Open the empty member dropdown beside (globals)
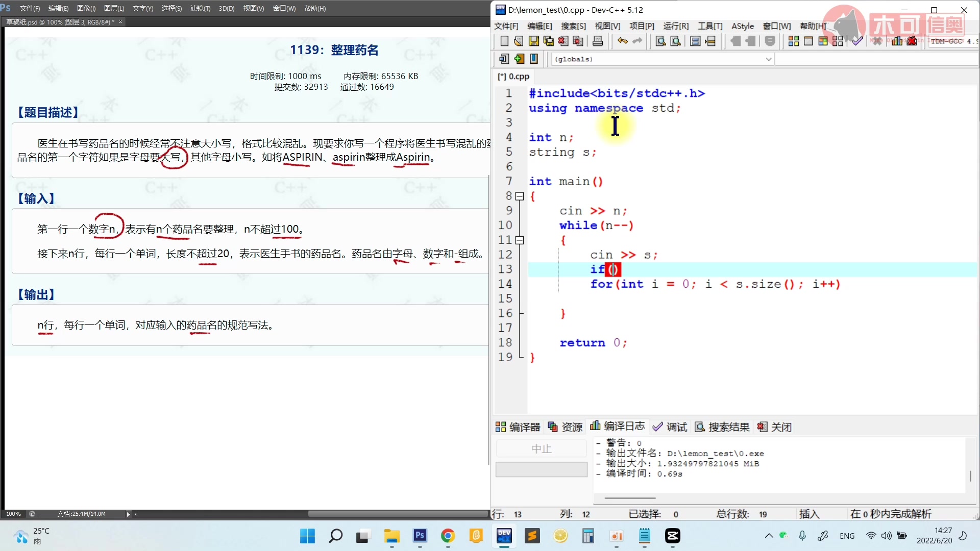Image resolution: width=980 pixels, height=551 pixels. click(877, 59)
